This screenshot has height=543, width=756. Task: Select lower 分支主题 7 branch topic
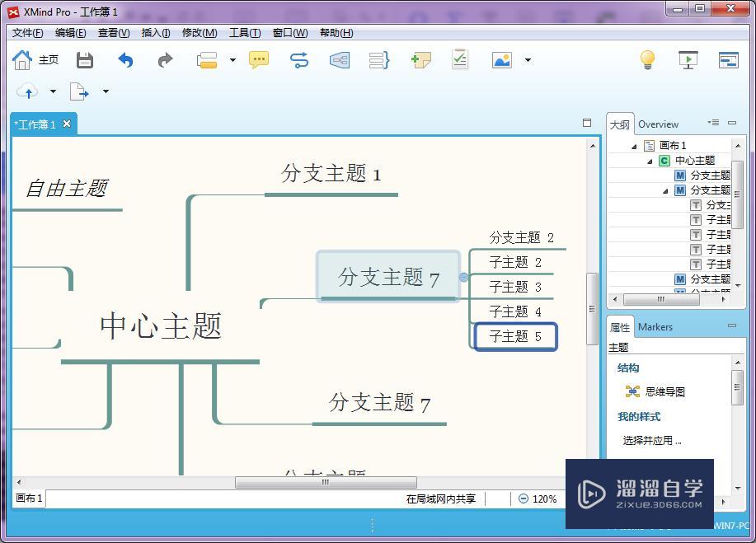point(379,403)
